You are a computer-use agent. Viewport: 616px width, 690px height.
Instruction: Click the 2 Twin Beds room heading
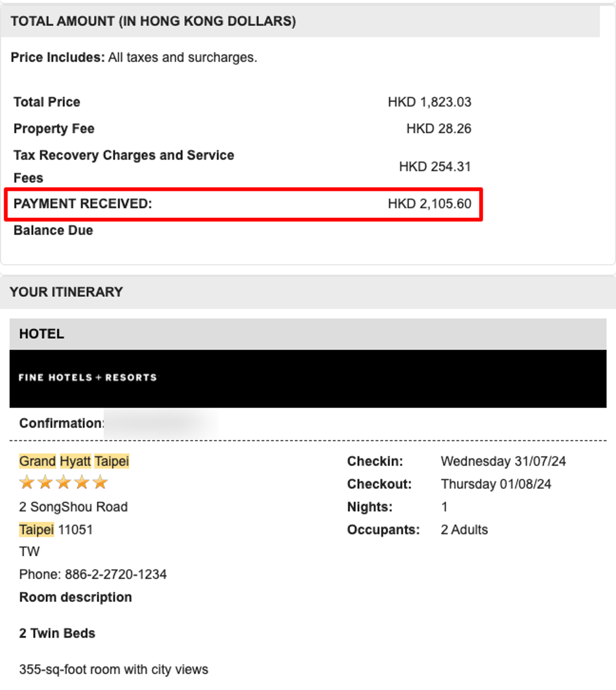[57, 633]
